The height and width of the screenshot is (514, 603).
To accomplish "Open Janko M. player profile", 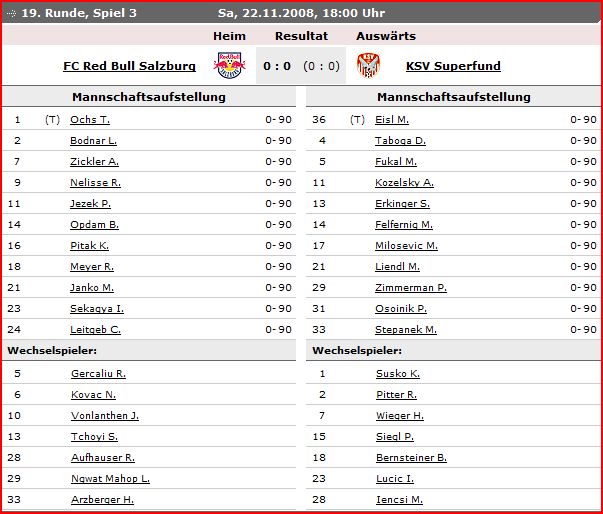I will click(x=92, y=288).
